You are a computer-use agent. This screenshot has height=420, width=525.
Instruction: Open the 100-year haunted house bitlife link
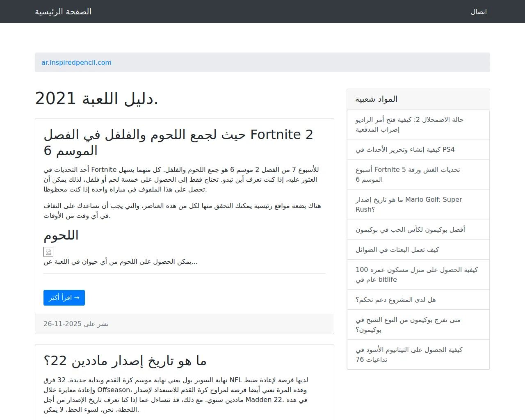[x=416, y=274]
